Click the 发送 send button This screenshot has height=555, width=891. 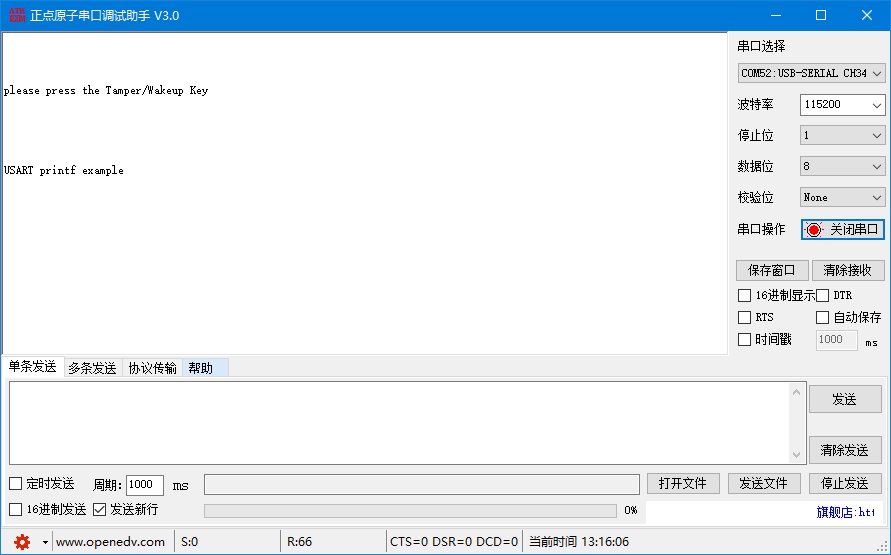pyautogui.click(x=845, y=399)
